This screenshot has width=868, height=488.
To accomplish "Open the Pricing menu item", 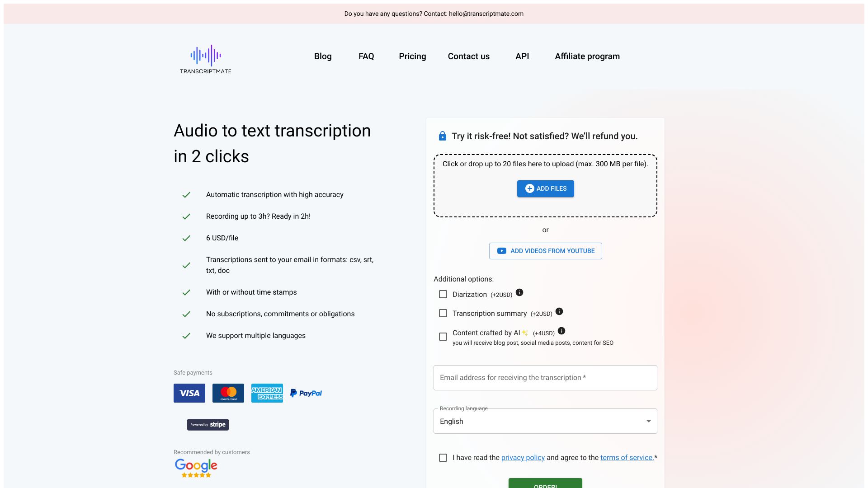I will point(413,56).
